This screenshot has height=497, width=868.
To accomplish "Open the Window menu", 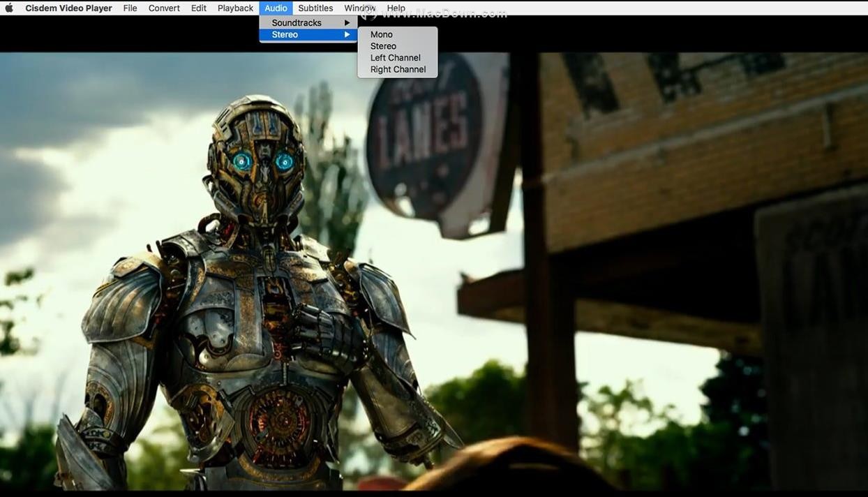I will 359,8.
